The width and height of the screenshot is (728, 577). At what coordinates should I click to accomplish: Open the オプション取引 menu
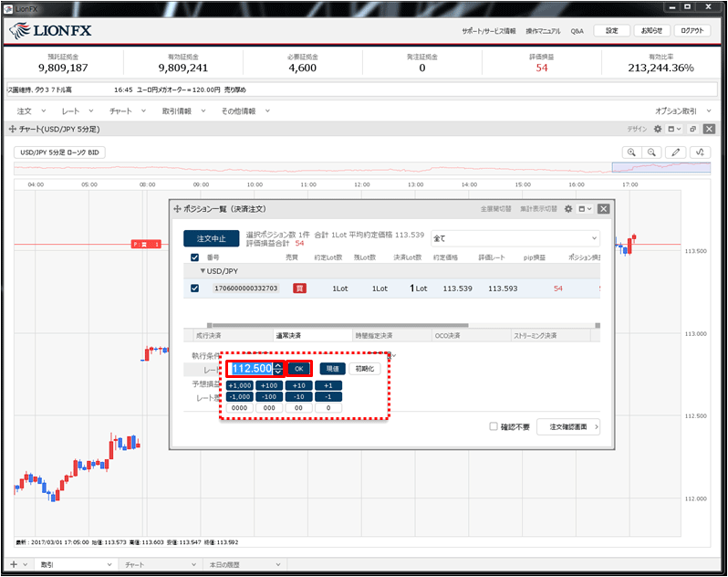coord(682,111)
